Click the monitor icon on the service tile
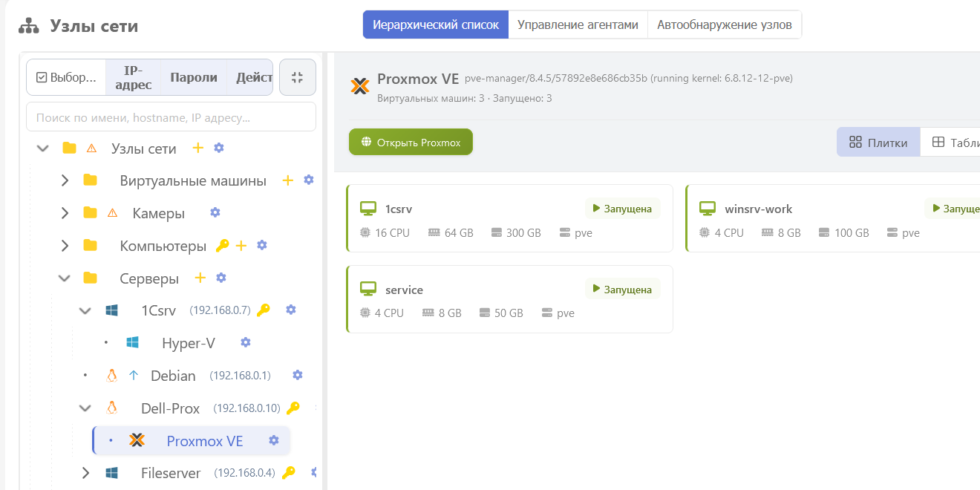The width and height of the screenshot is (980, 490). tap(368, 290)
